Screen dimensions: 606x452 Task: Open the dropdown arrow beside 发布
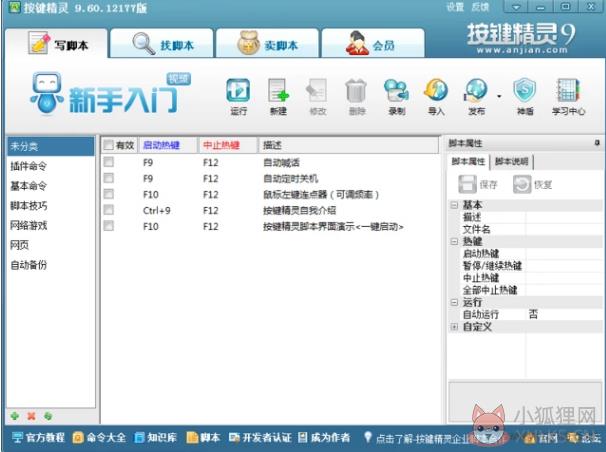pyautogui.click(x=499, y=96)
